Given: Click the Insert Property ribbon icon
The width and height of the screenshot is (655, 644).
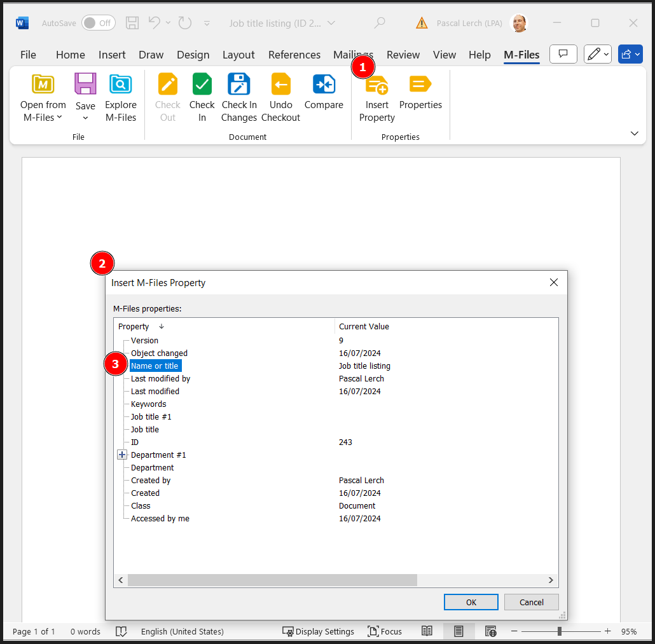Looking at the screenshot, I should pos(377,85).
